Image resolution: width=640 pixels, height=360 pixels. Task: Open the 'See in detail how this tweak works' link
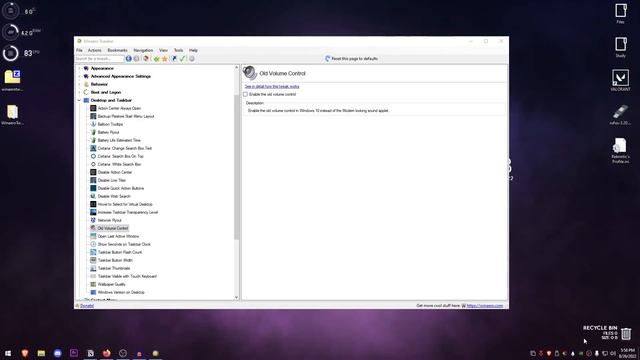(x=272, y=87)
